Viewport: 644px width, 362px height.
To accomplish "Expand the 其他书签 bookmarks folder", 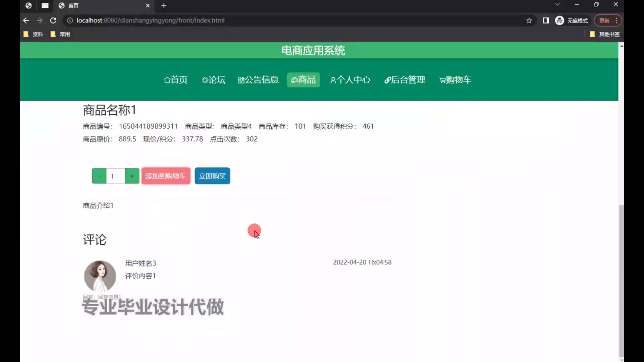I will (x=605, y=34).
